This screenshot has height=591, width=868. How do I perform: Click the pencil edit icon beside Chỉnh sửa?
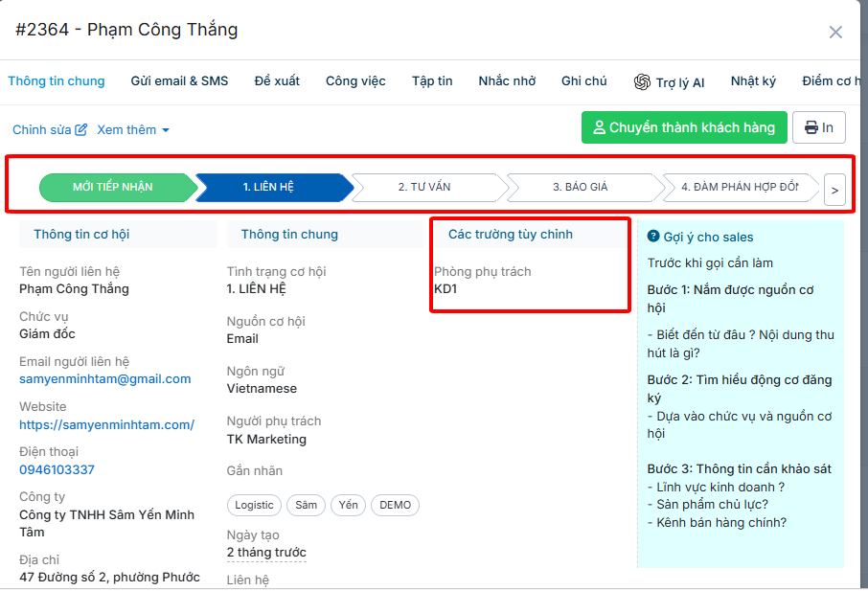[80, 129]
